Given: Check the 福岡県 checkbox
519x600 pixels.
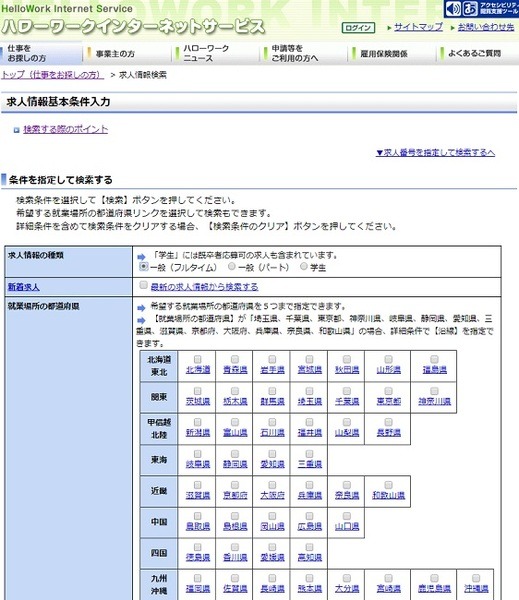Looking at the screenshot, I should pyautogui.click(x=197, y=578).
